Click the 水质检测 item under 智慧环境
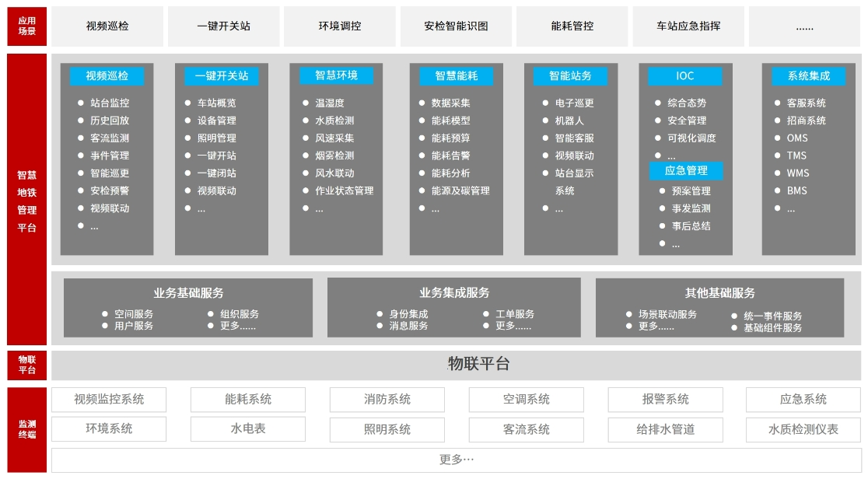 (334, 121)
